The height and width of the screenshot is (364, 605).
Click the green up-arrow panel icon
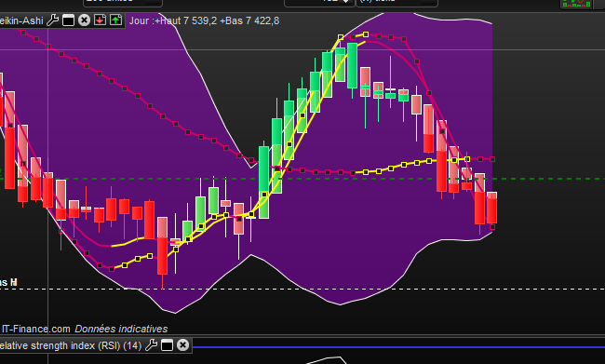coord(115,20)
